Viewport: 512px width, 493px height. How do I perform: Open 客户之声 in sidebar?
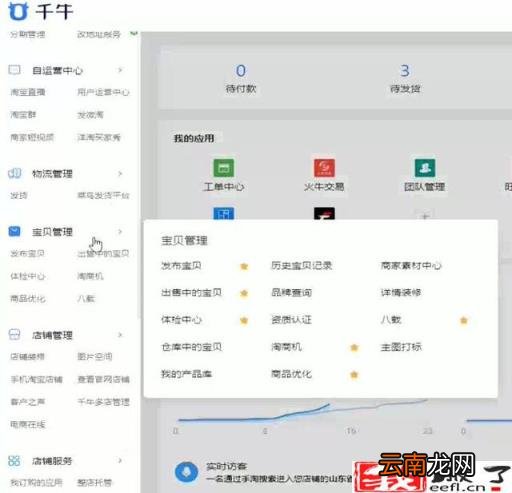point(28,402)
